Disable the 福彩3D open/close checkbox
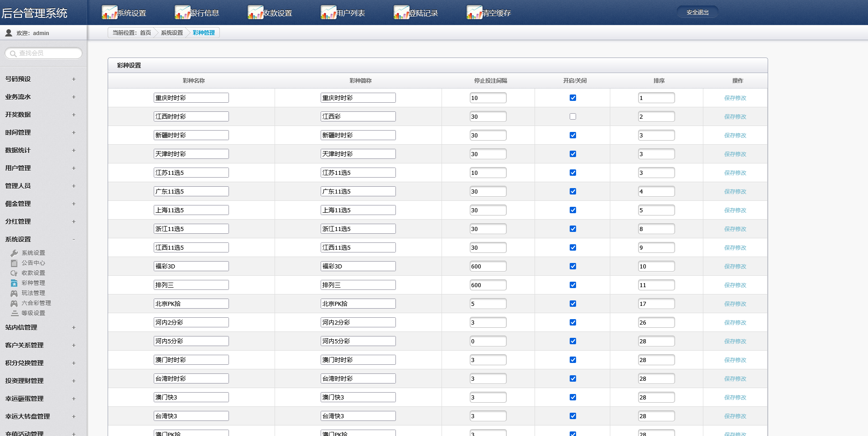The height and width of the screenshot is (436, 868). [573, 266]
